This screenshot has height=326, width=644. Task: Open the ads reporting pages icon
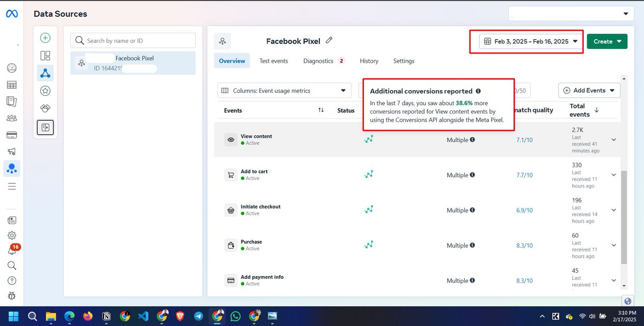[x=12, y=101]
